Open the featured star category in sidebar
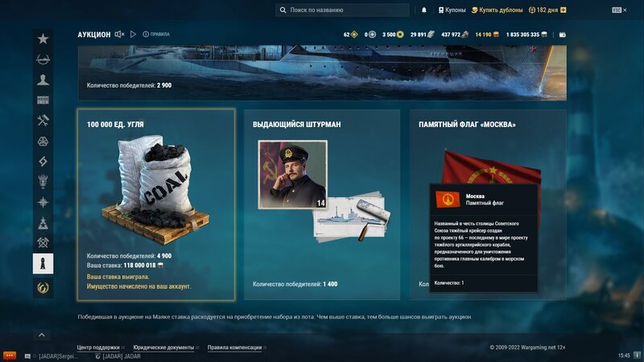Image resolution: width=644 pixels, height=362 pixels. (x=43, y=39)
